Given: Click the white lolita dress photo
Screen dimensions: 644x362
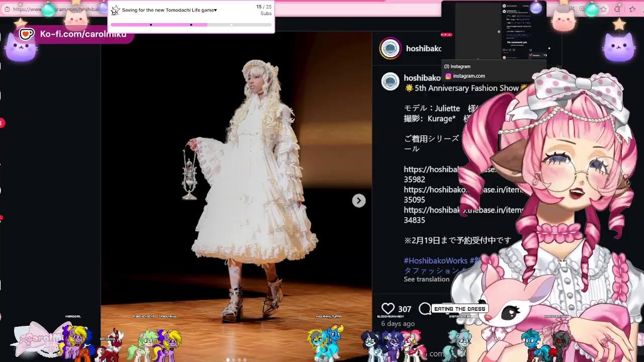Looking at the screenshot, I should point(236,196).
